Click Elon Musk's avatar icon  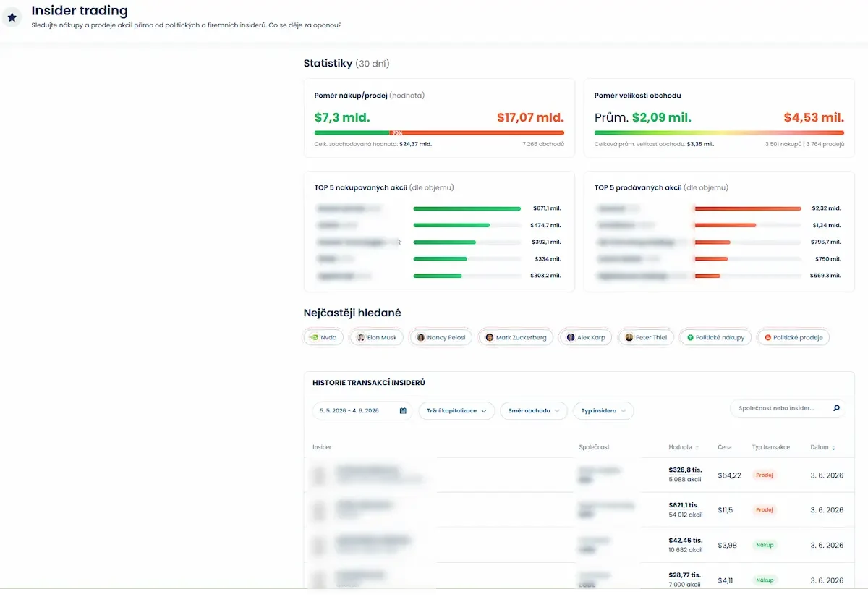tap(361, 337)
